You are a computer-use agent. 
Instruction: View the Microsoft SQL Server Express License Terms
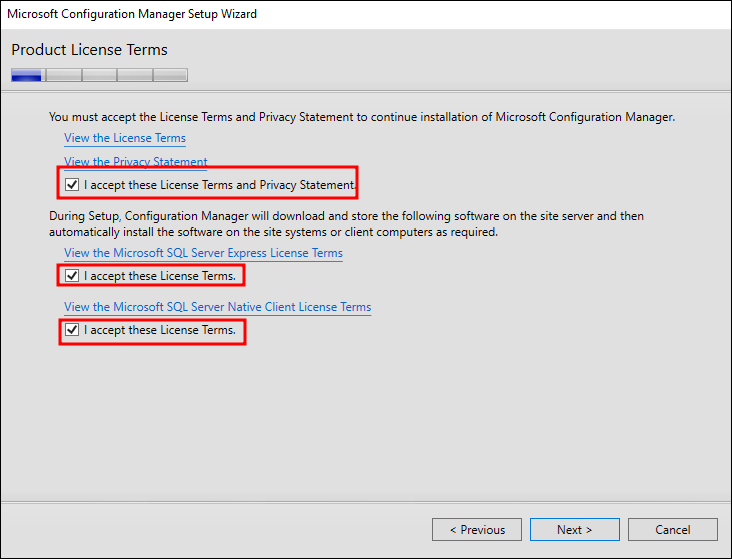(203, 253)
